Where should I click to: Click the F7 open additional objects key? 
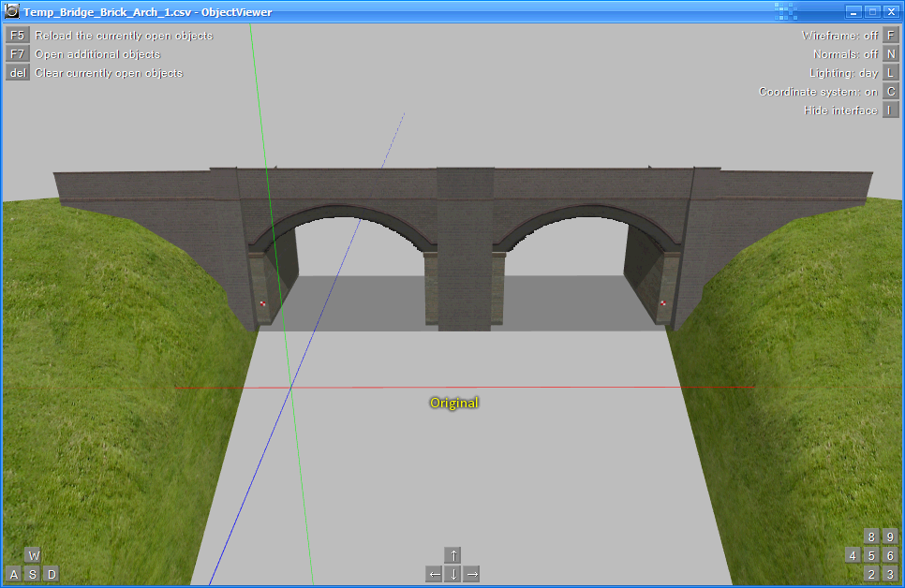pyautogui.click(x=18, y=54)
